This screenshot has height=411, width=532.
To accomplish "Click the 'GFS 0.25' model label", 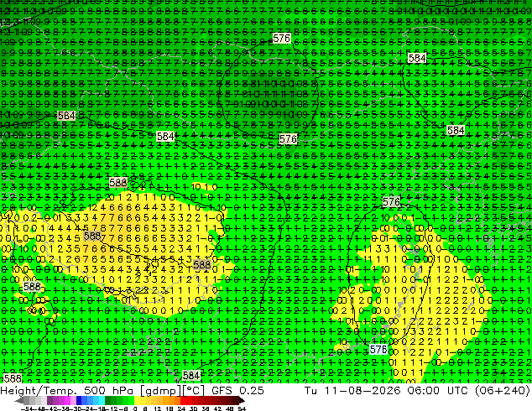I will click(x=237, y=391).
